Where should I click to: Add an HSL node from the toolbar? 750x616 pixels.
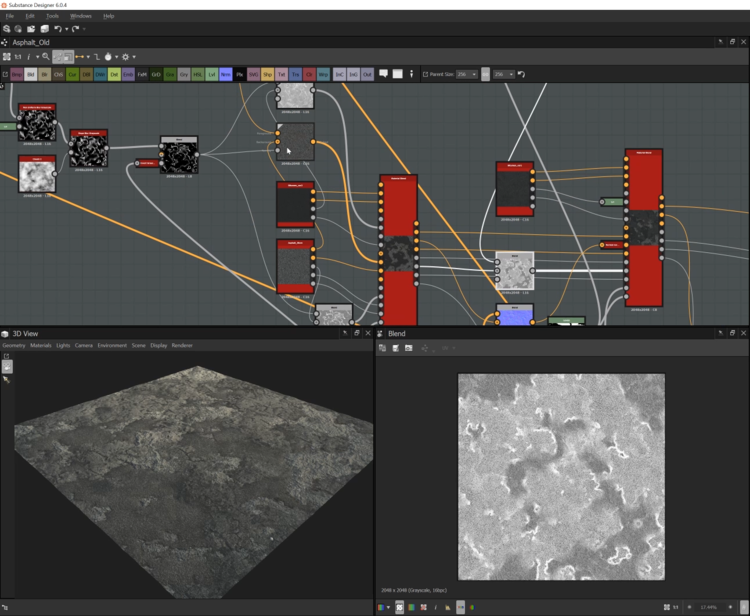(198, 75)
